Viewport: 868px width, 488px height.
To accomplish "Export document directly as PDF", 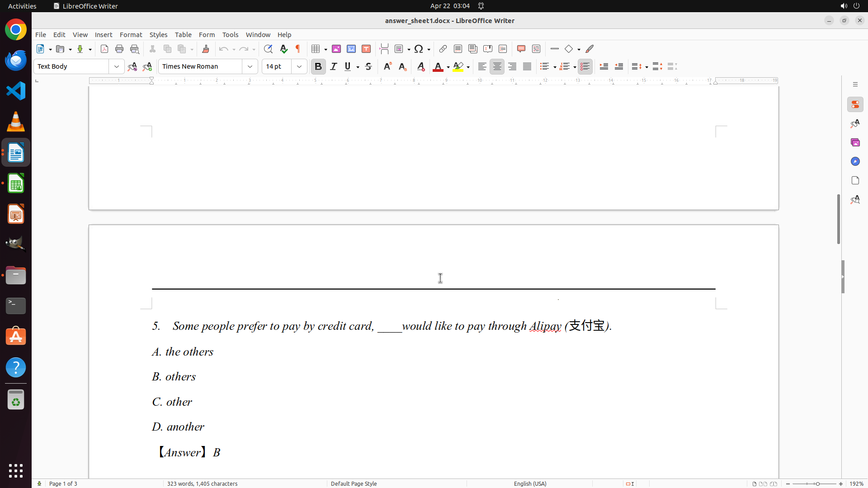I will click(x=104, y=49).
